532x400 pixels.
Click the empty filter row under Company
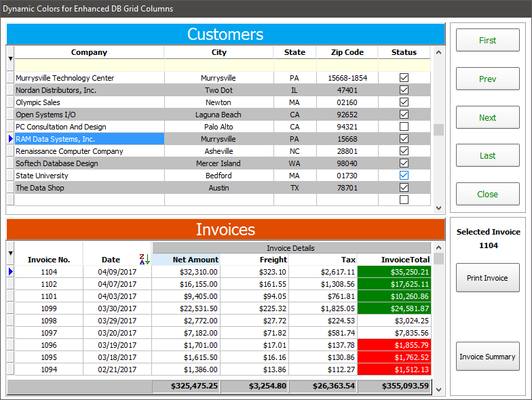click(89, 65)
